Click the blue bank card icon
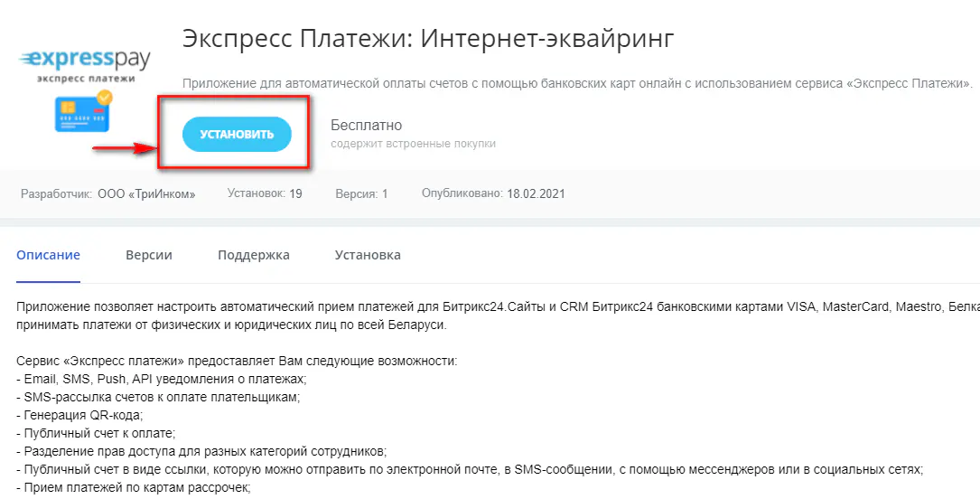Image resolution: width=980 pixels, height=499 pixels. (84, 110)
